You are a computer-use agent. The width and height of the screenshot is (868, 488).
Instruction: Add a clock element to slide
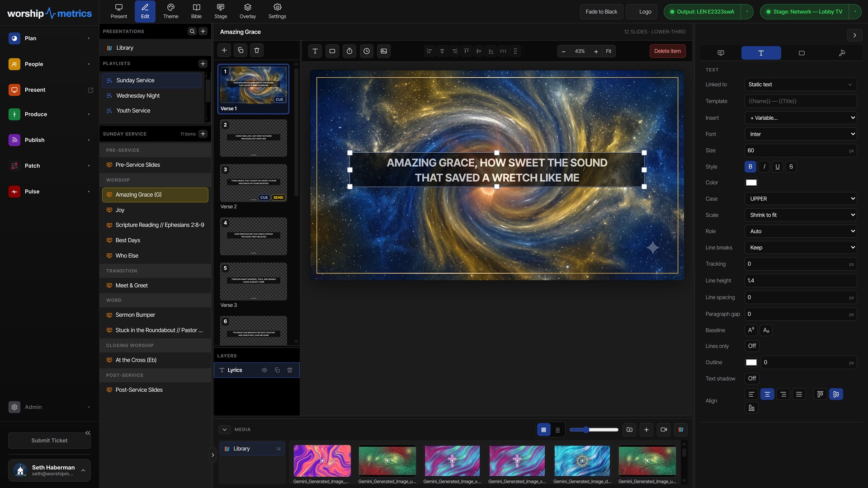click(367, 51)
